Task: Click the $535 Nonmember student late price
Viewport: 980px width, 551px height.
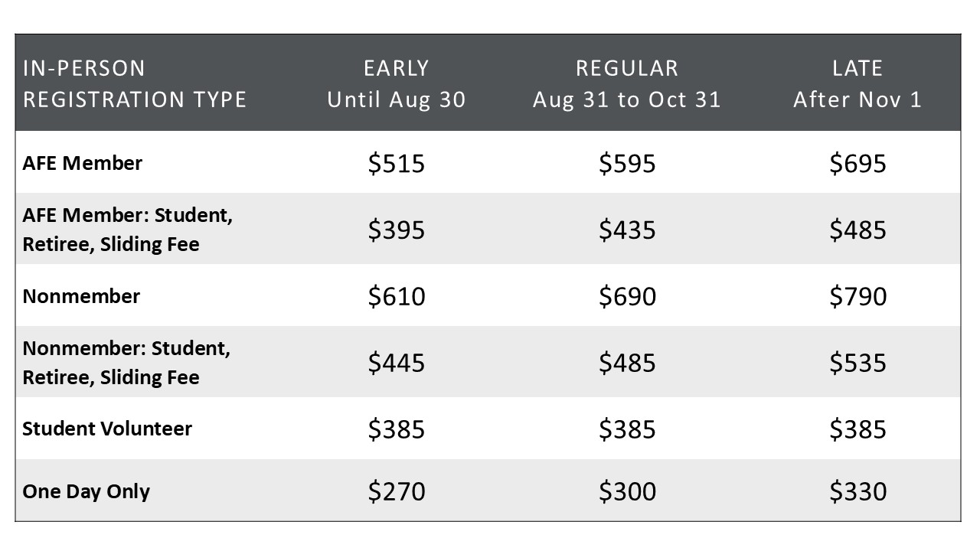Action: click(x=857, y=362)
